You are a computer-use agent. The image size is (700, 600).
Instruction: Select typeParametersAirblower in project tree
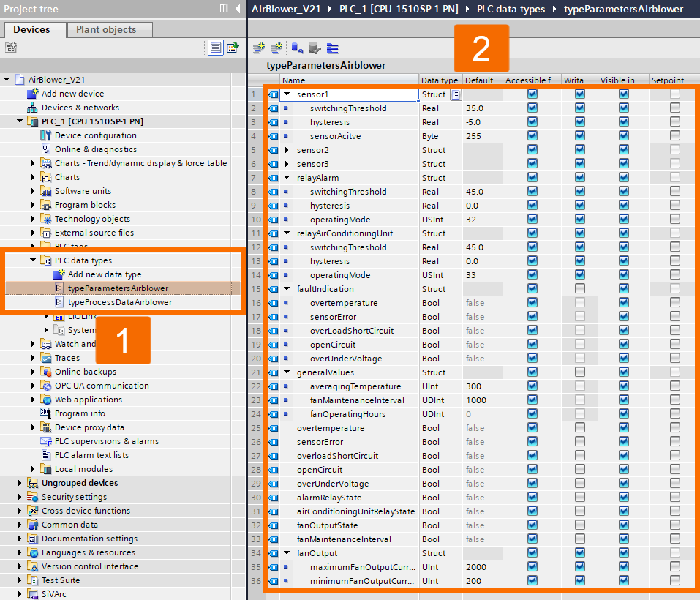coord(118,288)
